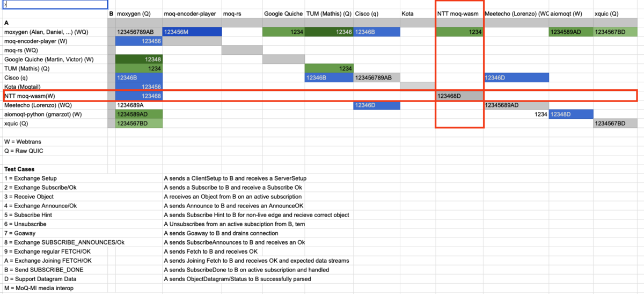Select the "Cisco (q)" column header cell

click(377, 13)
